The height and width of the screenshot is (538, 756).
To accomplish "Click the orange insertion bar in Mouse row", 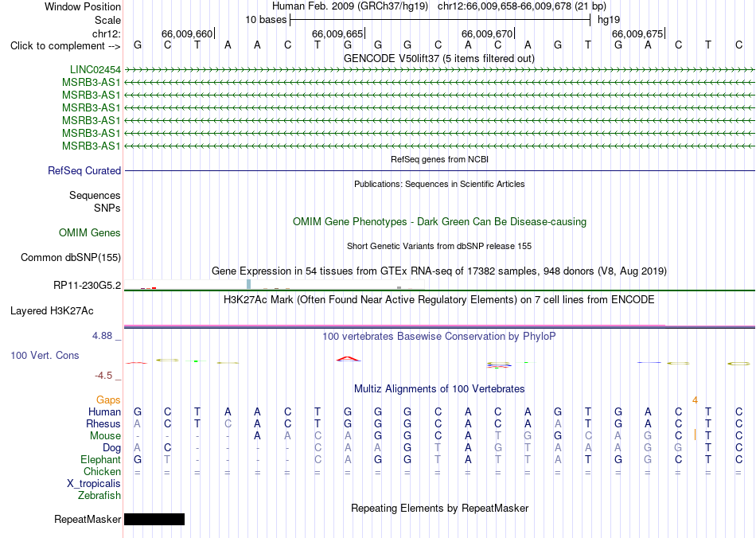I will 695,435.
